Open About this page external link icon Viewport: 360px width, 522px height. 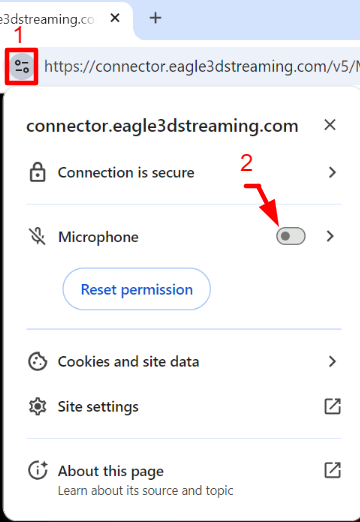(332, 470)
